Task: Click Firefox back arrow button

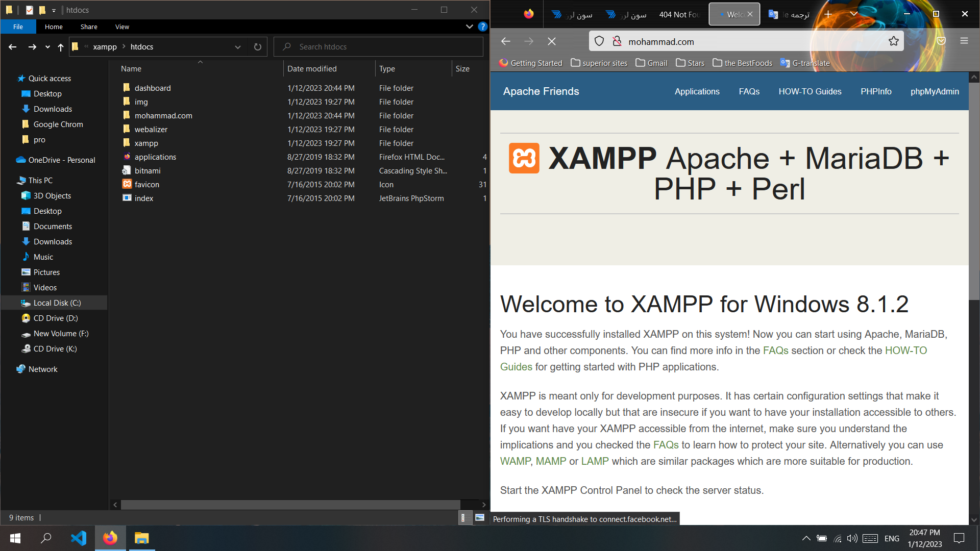Action: [505, 41]
